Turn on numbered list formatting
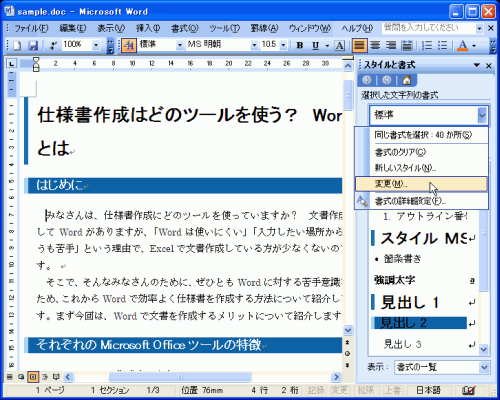 coord(427,45)
